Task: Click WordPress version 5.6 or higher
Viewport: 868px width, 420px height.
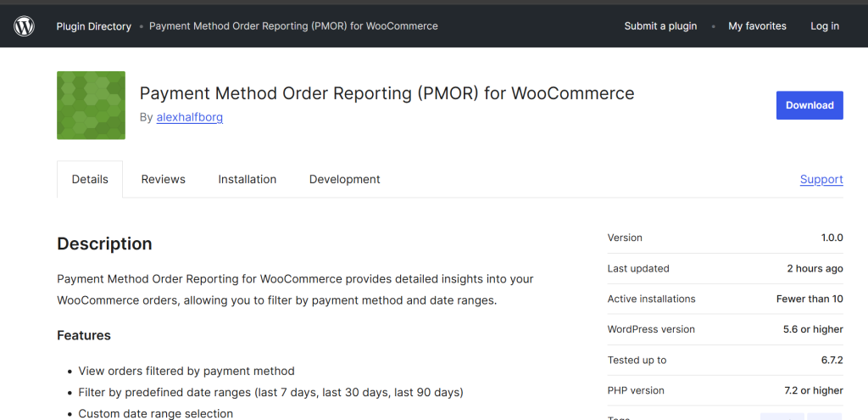Action: point(813,330)
